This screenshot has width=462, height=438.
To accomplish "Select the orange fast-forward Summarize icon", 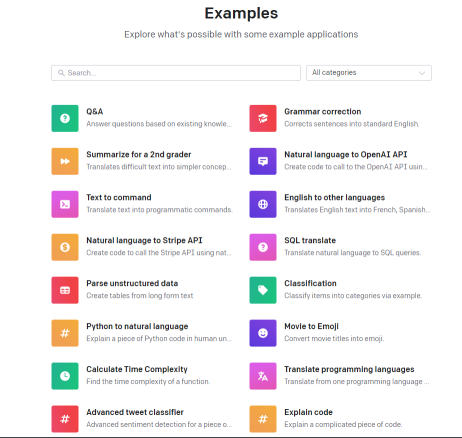I will pos(65,161).
